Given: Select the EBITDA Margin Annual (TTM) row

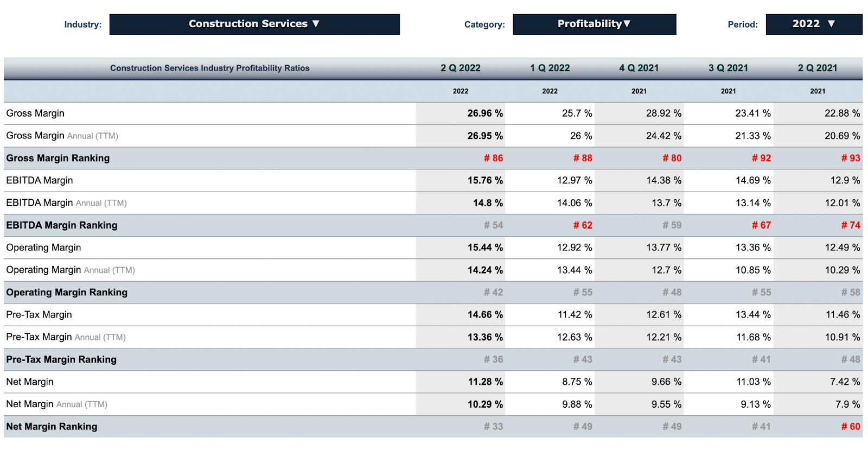Looking at the screenshot, I should 66,202.
